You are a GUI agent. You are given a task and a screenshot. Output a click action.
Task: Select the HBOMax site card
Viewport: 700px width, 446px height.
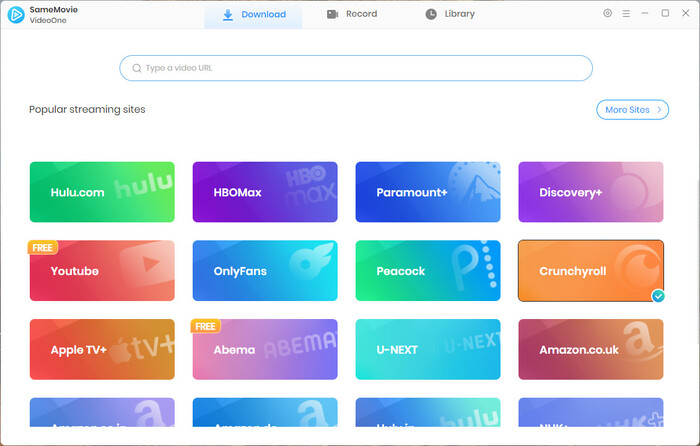coord(265,192)
